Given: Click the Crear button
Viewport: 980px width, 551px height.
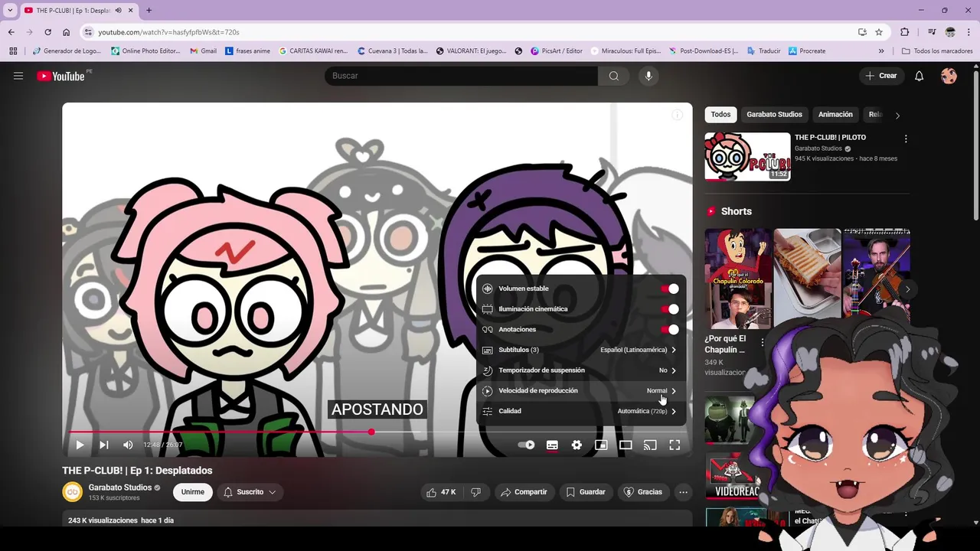Looking at the screenshot, I should (x=881, y=76).
